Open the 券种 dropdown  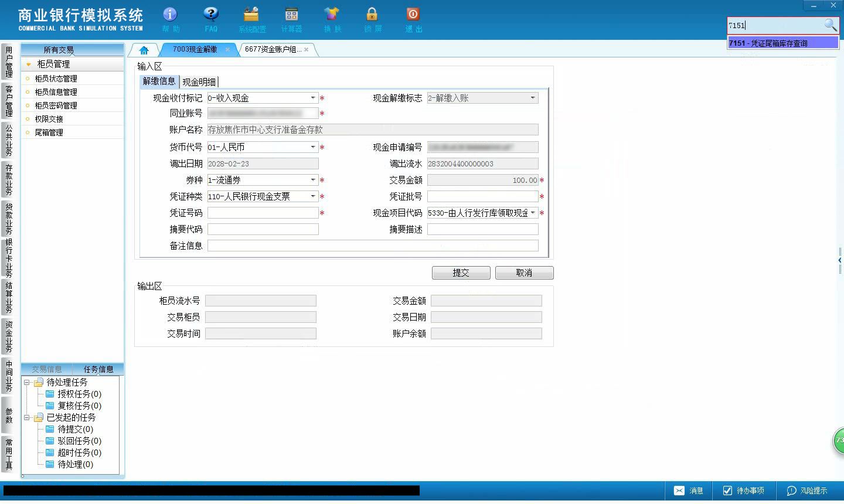click(x=313, y=180)
